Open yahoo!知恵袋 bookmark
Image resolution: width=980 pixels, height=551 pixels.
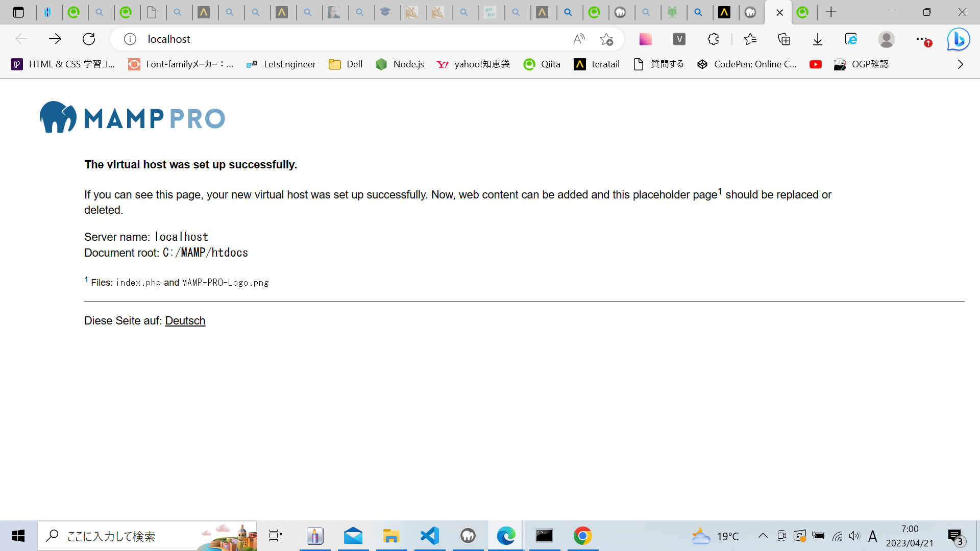473,64
